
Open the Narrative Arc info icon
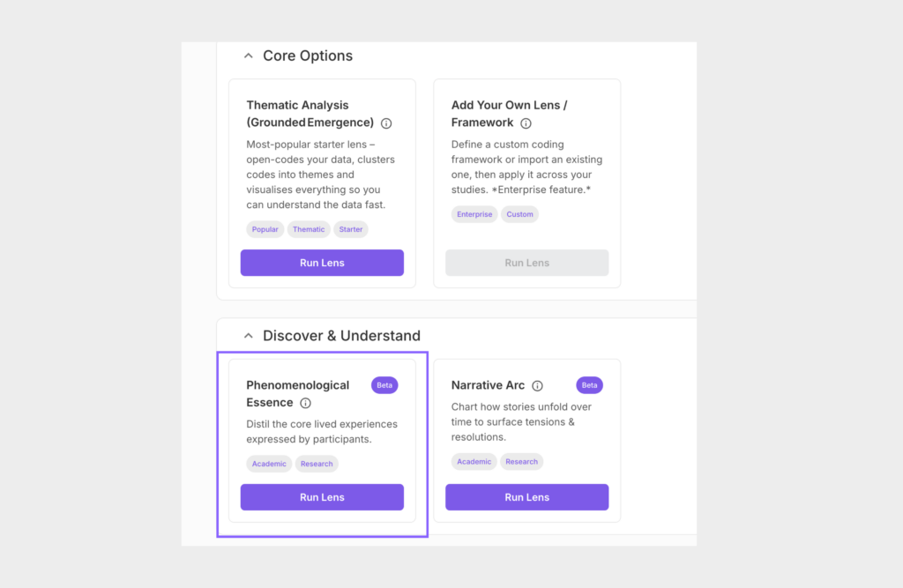point(538,386)
